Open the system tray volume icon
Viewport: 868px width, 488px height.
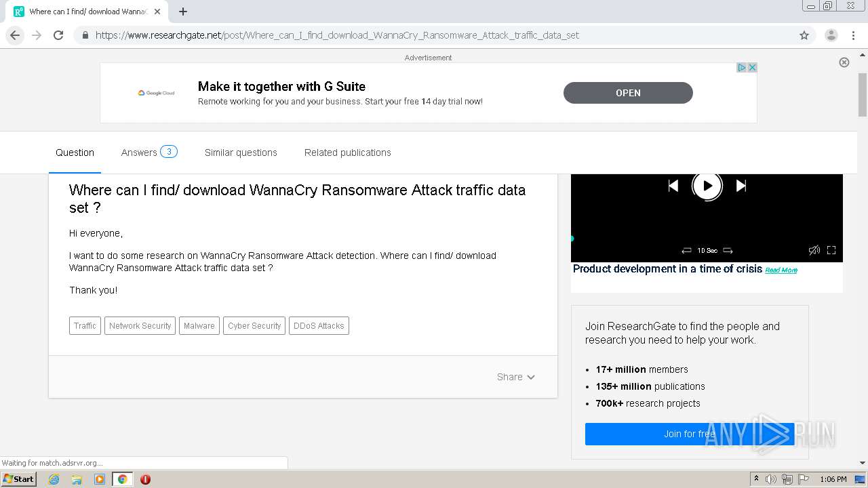tap(771, 479)
